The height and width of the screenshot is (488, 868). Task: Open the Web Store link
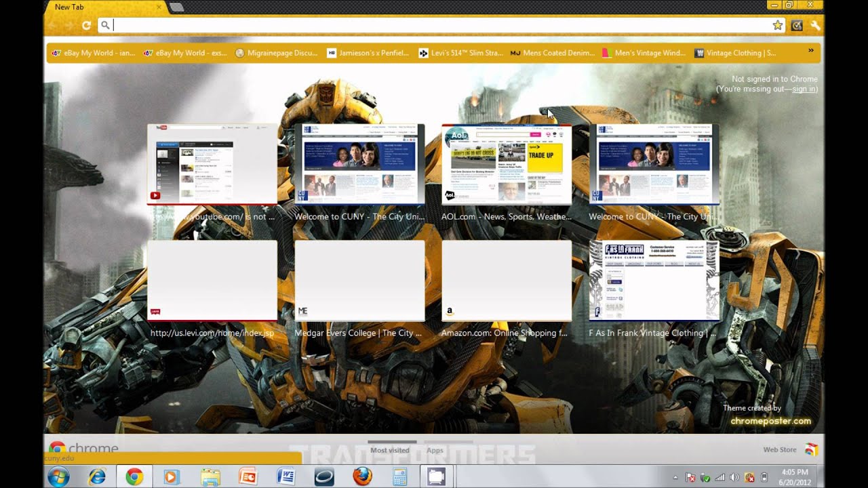click(x=780, y=449)
